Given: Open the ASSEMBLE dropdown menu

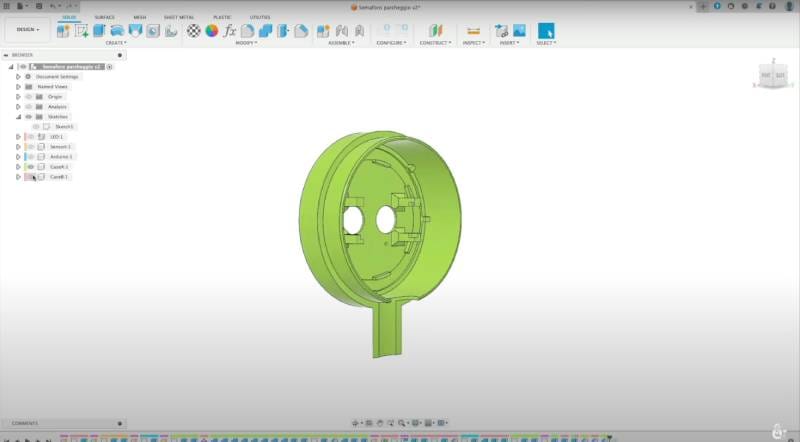Looking at the screenshot, I should (341, 43).
